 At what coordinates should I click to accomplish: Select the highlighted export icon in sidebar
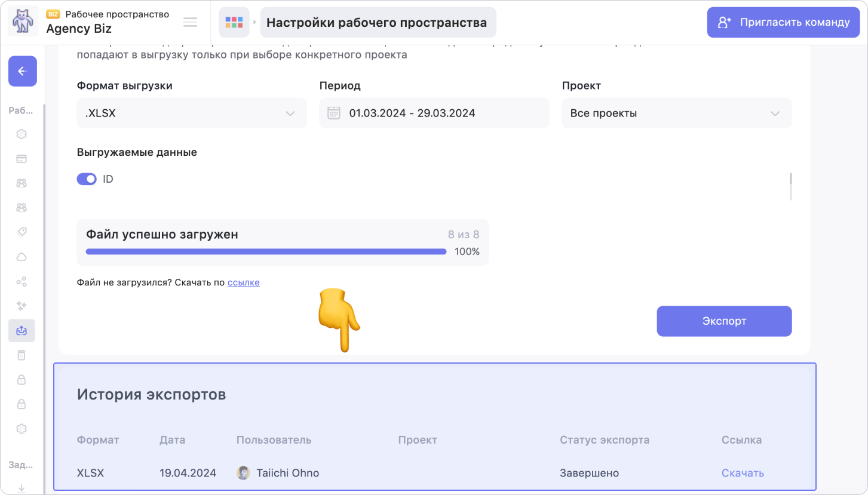(22, 330)
